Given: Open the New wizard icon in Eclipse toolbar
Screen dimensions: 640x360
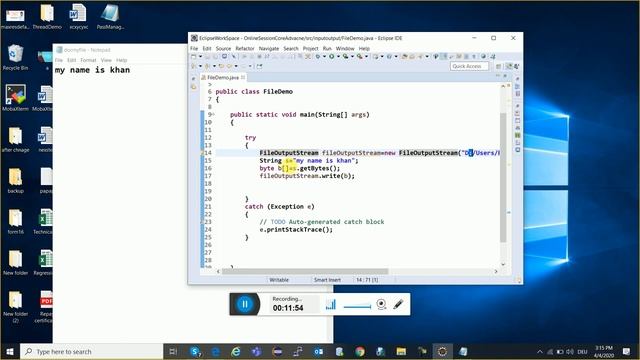Looking at the screenshot, I should (194, 56).
